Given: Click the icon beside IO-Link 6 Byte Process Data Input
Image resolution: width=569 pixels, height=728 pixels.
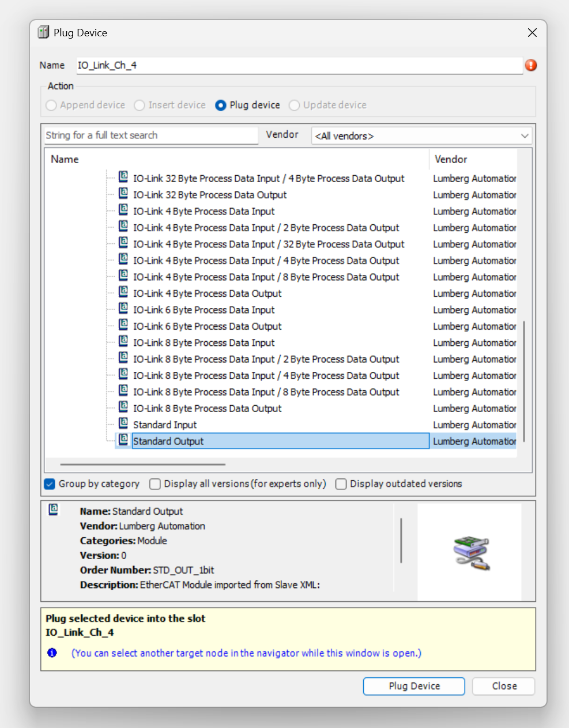Looking at the screenshot, I should (x=123, y=308).
